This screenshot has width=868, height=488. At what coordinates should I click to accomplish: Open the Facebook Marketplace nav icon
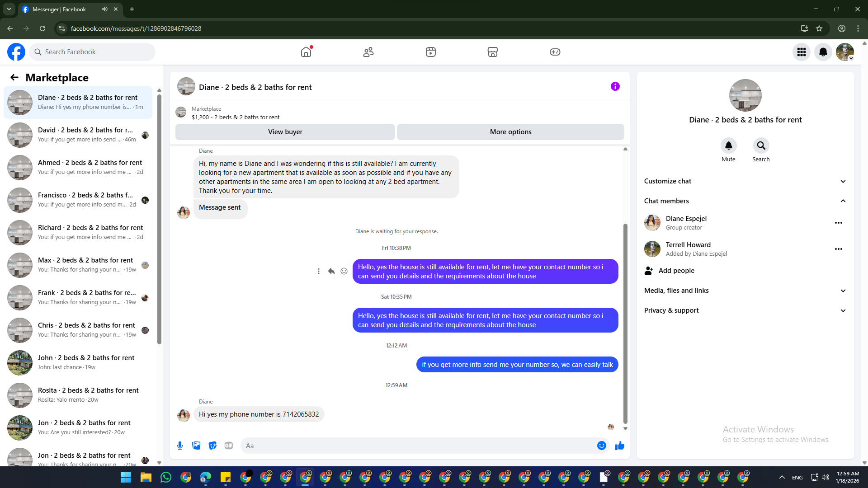point(492,52)
